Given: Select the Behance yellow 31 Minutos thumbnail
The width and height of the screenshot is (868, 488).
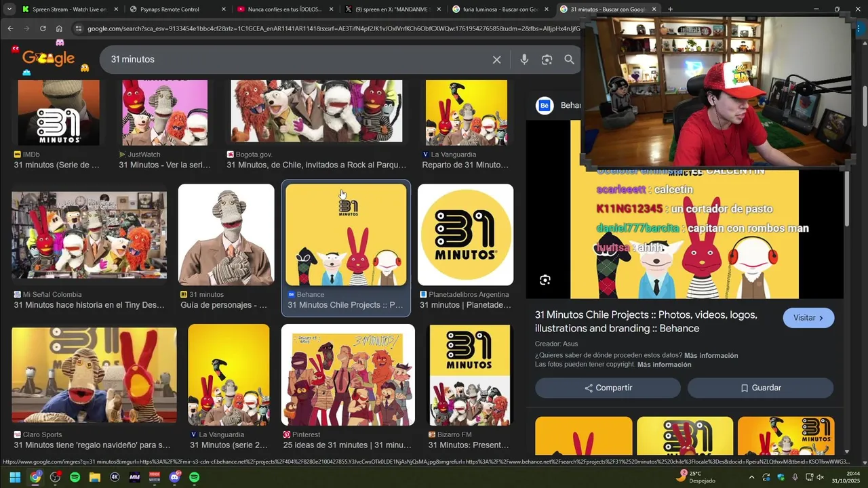Looking at the screenshot, I should point(346,235).
